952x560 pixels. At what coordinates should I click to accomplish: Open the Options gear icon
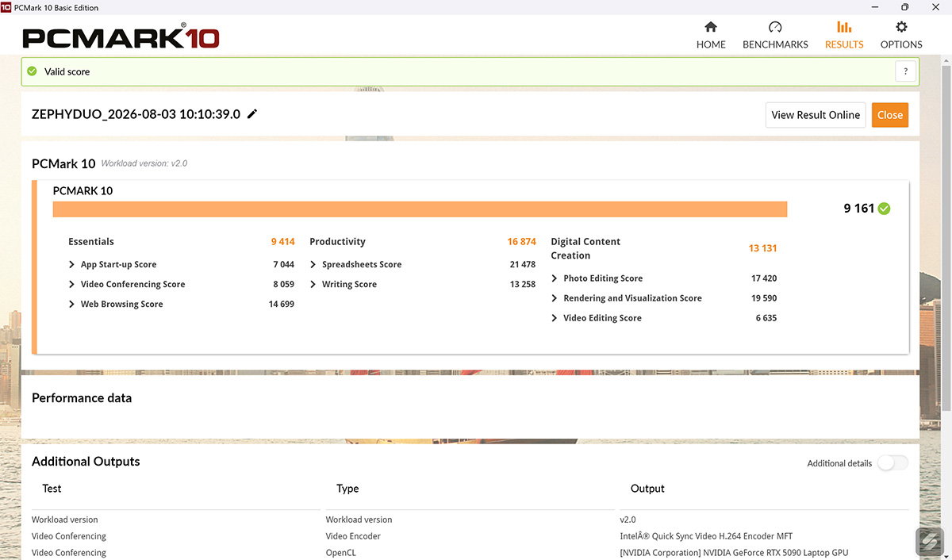tap(901, 27)
